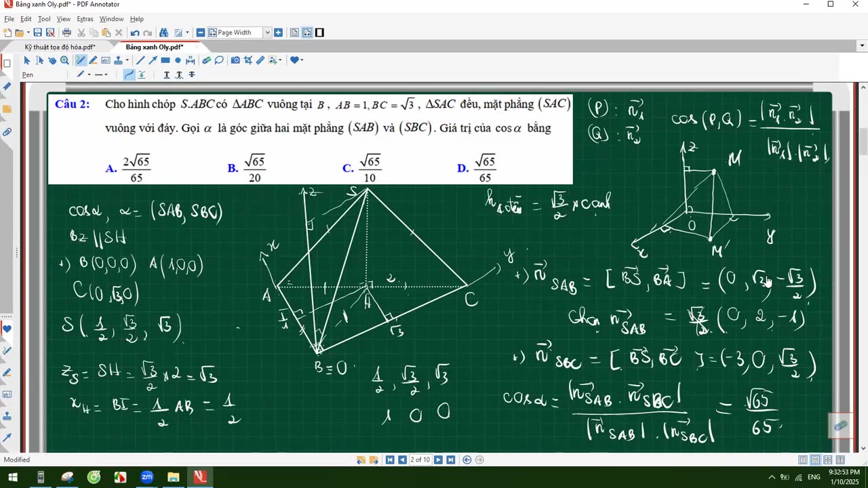Image resolution: width=868 pixels, height=488 pixels.
Task: Click the page number field 2 of 10
Action: tap(420, 460)
